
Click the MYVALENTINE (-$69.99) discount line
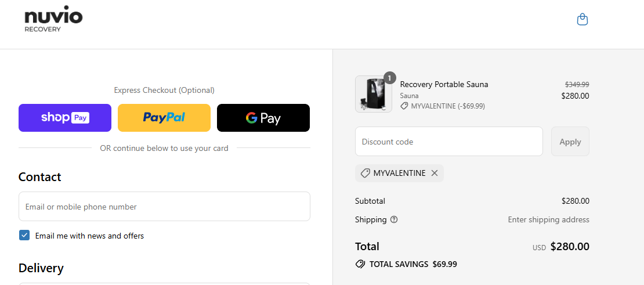click(x=448, y=106)
